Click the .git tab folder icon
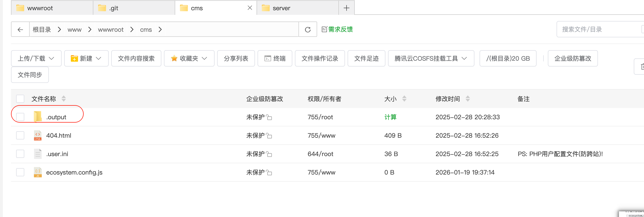 (x=102, y=8)
